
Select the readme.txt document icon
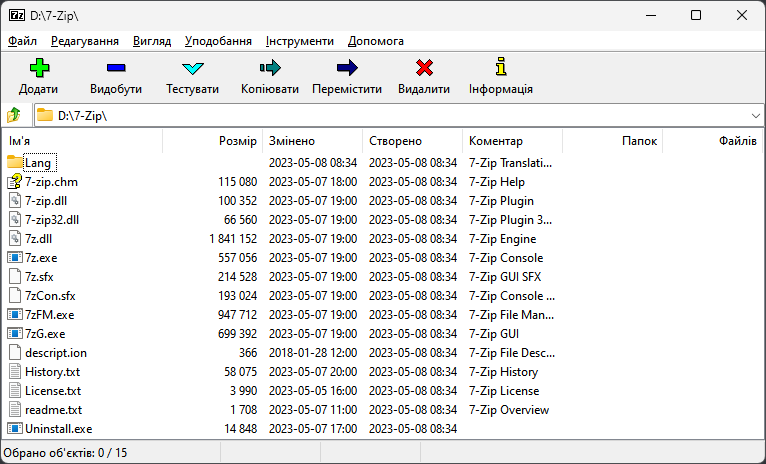[x=15, y=410]
